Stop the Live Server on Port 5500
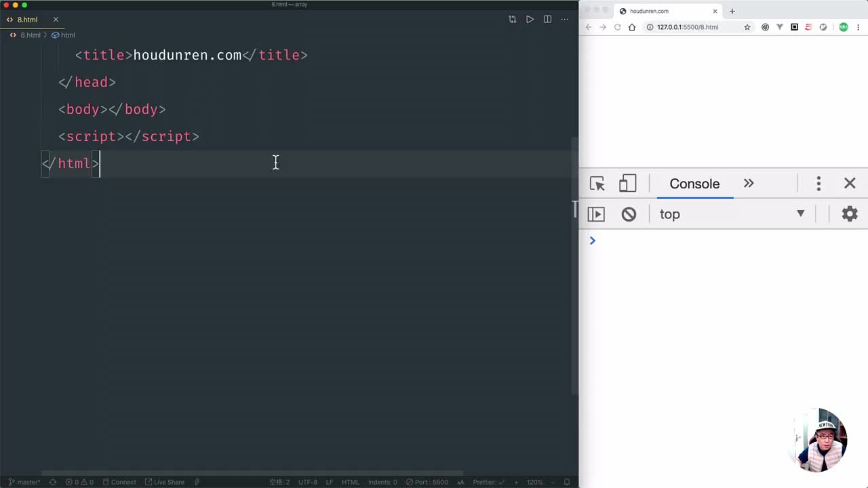 pos(427,482)
